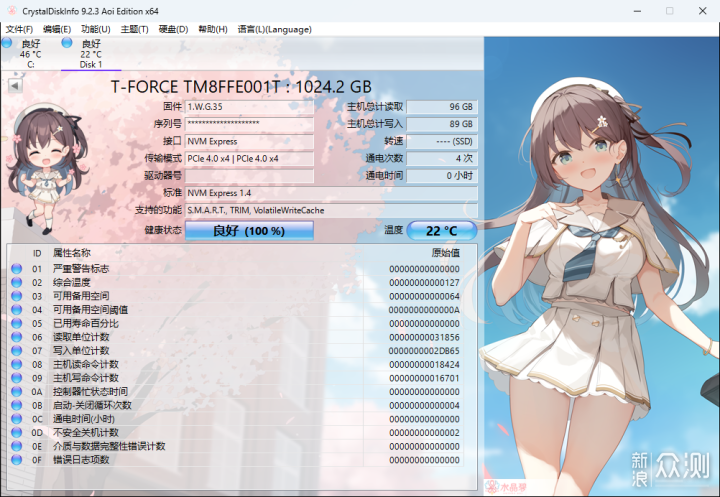Viewport: 720px width, 497px height.
Task: Click the PCIe 4.0 x4 transfer mode field
Action: [x=249, y=158]
